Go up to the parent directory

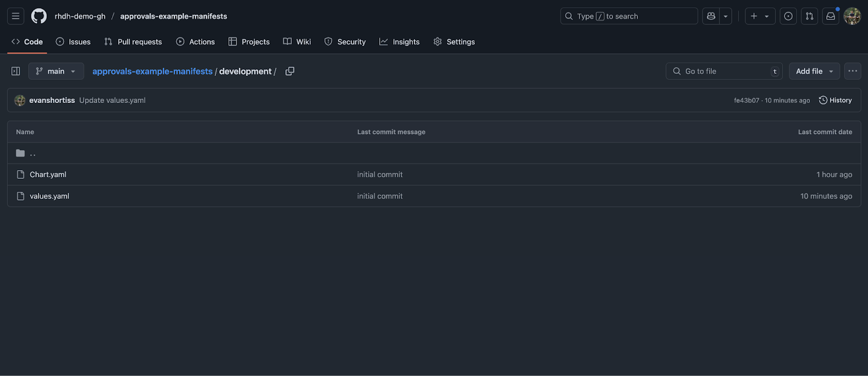pyautogui.click(x=33, y=153)
